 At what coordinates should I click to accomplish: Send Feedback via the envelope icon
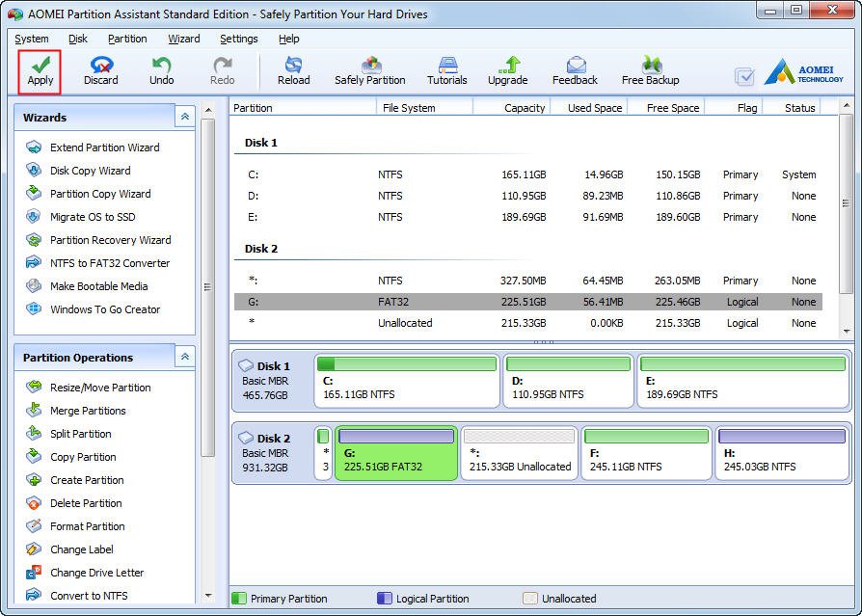(x=576, y=65)
